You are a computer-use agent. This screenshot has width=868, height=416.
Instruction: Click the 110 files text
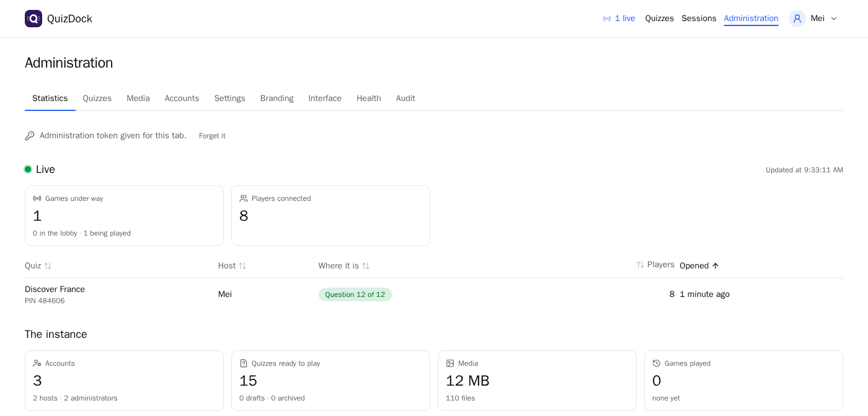pyautogui.click(x=460, y=398)
